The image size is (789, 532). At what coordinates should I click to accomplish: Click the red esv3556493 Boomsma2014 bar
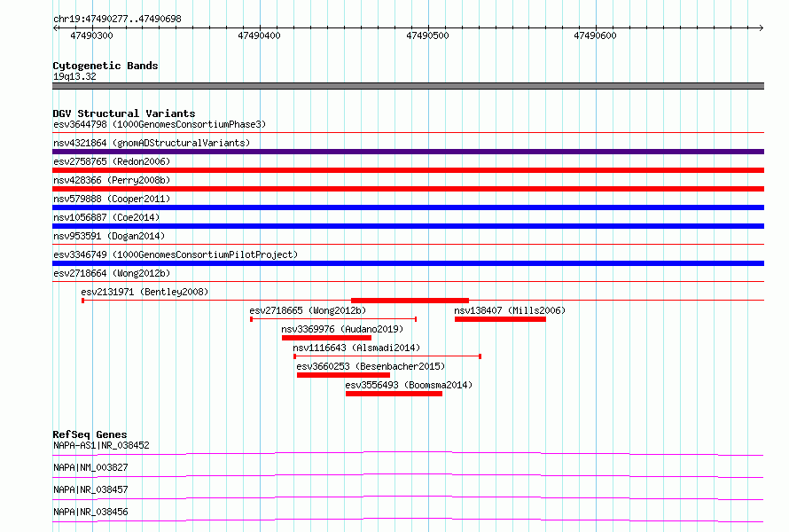[x=394, y=394]
